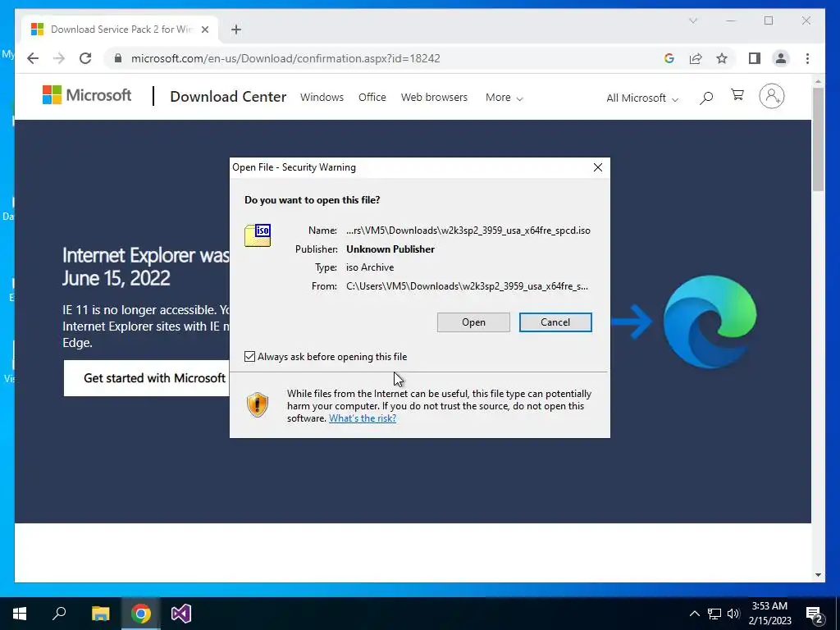This screenshot has height=630, width=840.
Task: Go back using the browser back arrow
Action: pos(33,58)
